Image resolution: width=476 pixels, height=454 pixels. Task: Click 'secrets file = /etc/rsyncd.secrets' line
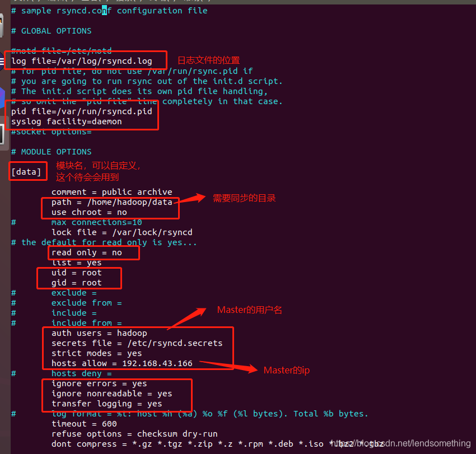tap(137, 343)
